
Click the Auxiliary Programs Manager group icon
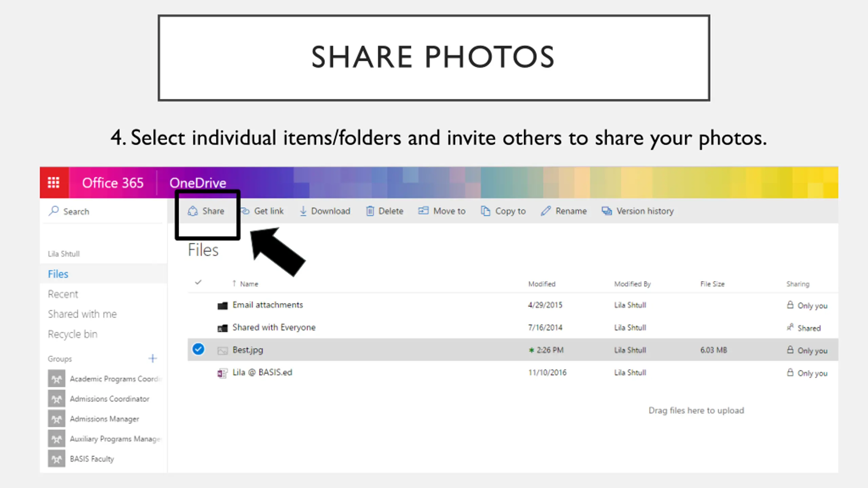(x=56, y=439)
